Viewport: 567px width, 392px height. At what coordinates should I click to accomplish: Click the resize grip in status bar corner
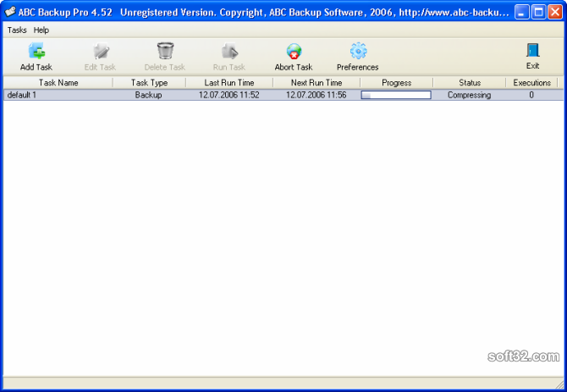click(x=559, y=384)
